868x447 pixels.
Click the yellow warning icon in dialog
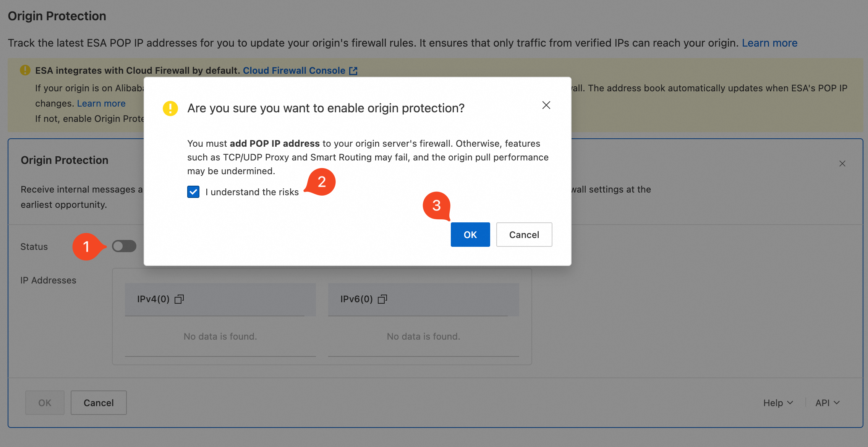(170, 109)
